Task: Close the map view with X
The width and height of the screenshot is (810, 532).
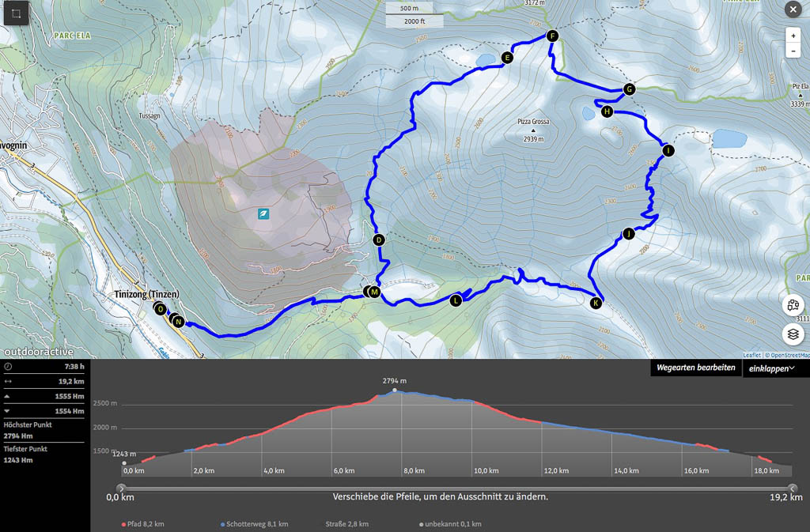Action: (x=793, y=9)
